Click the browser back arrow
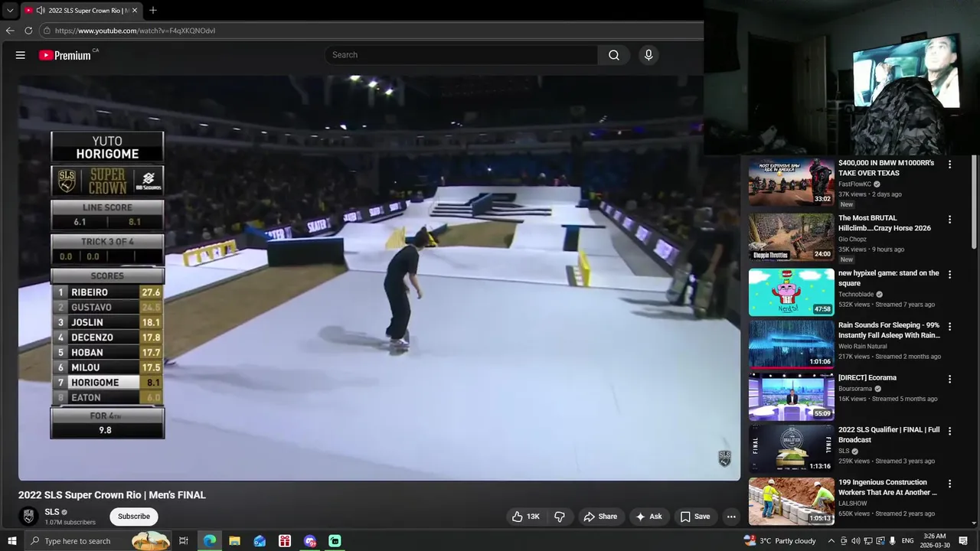The height and width of the screenshot is (551, 980). [x=10, y=31]
